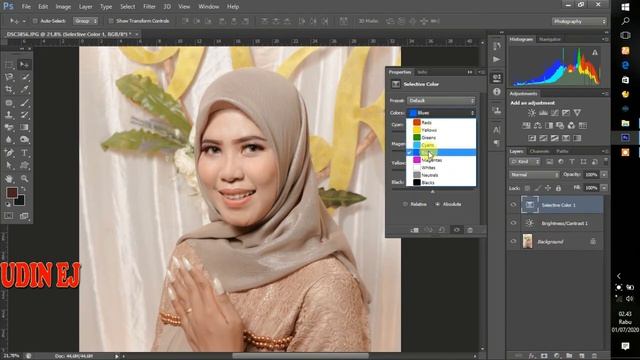640x360 pixels.
Task: Choose Greens in the Colors list
Action: coord(441,138)
